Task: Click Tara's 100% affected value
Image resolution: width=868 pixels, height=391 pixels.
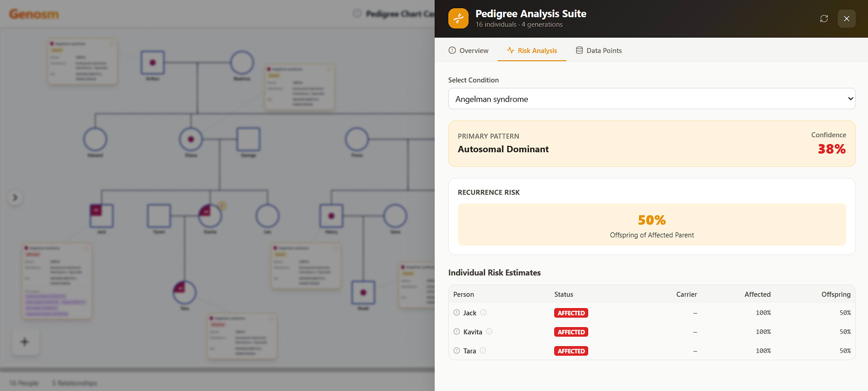Action: click(x=763, y=351)
